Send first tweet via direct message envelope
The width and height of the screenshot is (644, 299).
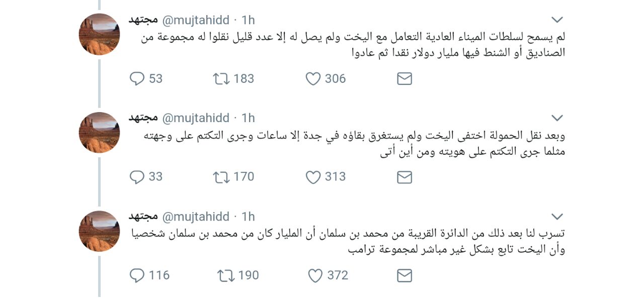click(405, 79)
